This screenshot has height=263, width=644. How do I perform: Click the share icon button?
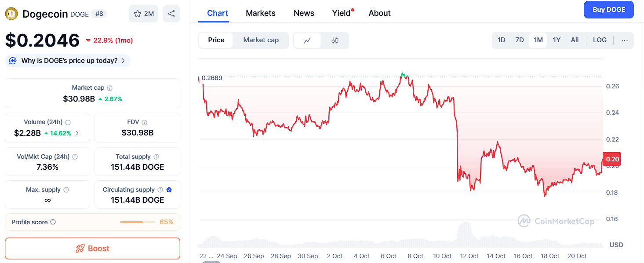coord(171,14)
